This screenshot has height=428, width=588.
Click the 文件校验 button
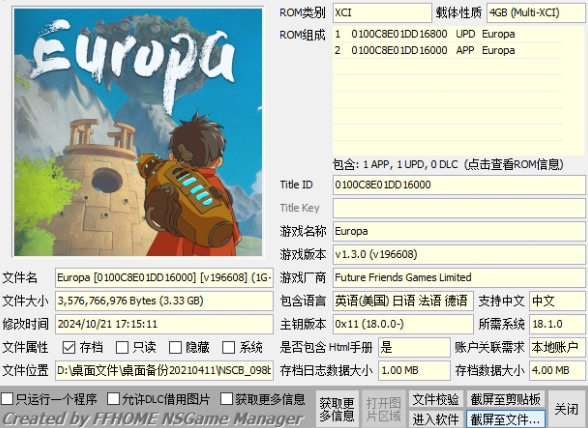tap(436, 399)
